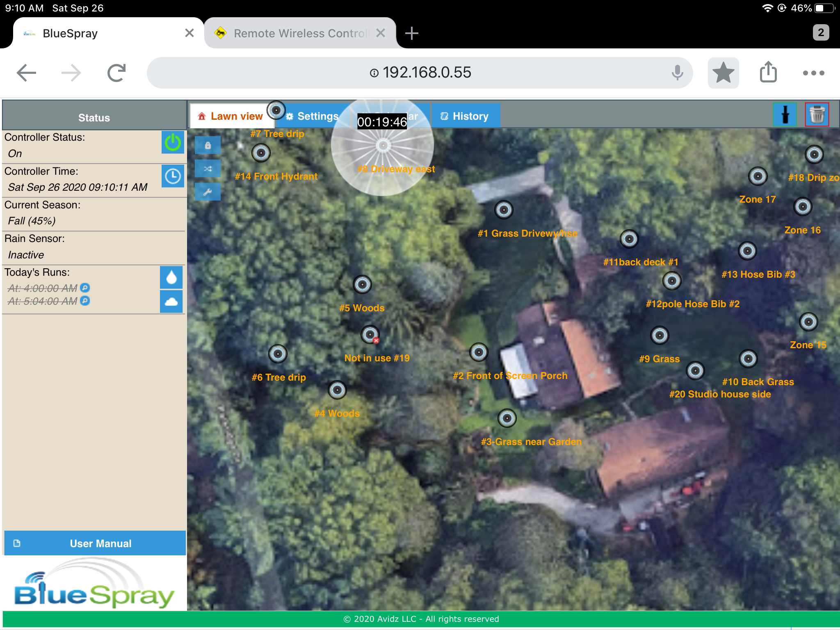The image size is (840, 630).
Task: Open the browser three-dots menu
Action: (x=814, y=73)
